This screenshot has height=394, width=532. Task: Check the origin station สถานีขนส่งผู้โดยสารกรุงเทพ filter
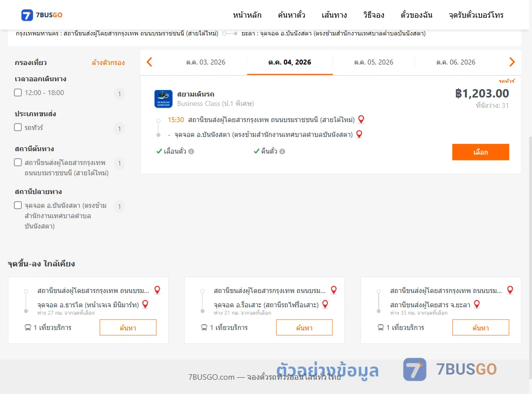(x=18, y=162)
